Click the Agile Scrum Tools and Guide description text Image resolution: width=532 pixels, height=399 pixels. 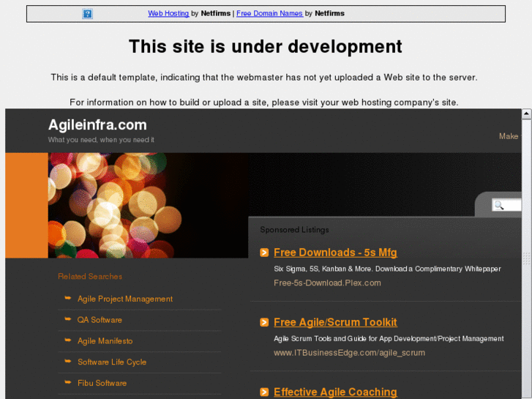(389, 338)
